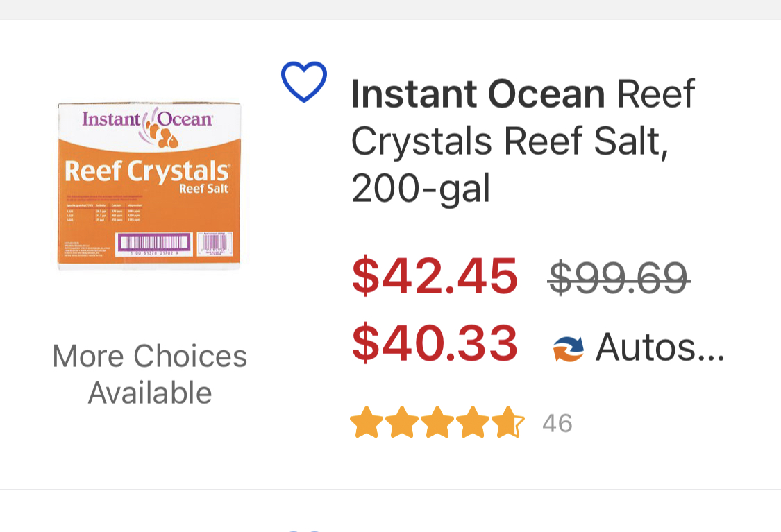Tap the heart favorite icon
Viewport: 781px width, 532px height.
coord(303,83)
